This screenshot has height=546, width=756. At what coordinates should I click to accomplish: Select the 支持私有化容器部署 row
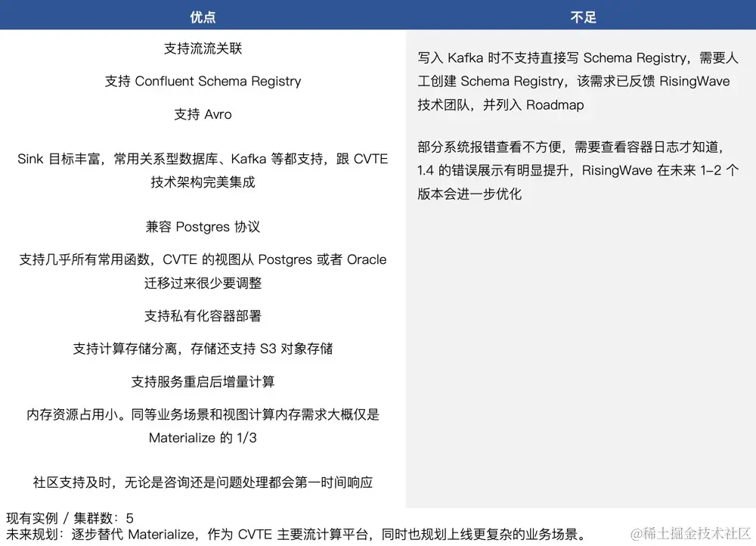(203, 315)
